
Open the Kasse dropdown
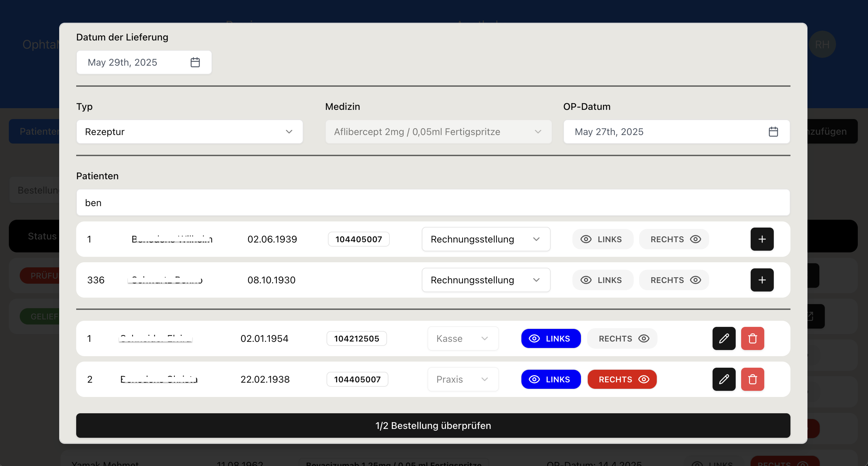[x=463, y=338]
